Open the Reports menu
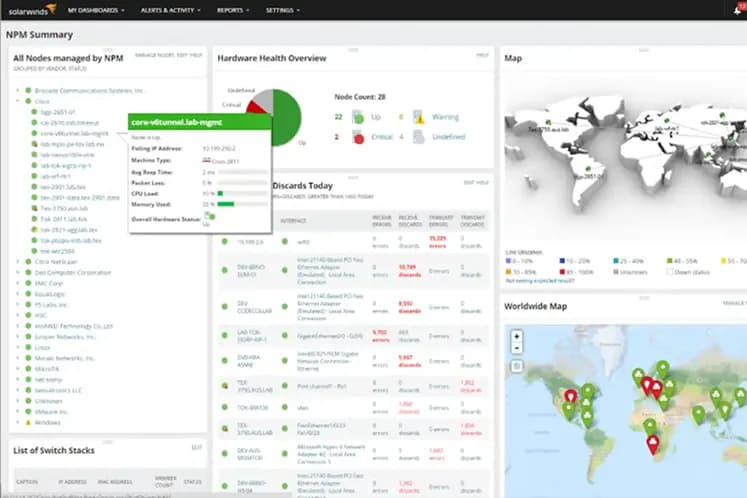 233,10
